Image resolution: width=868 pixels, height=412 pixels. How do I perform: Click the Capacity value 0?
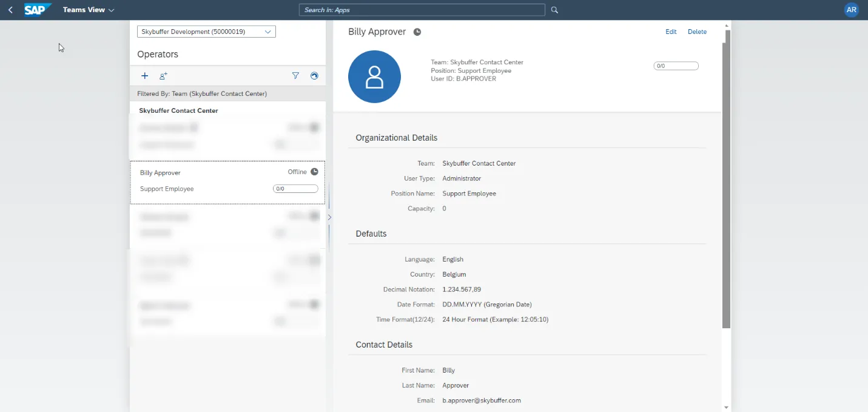coord(445,209)
